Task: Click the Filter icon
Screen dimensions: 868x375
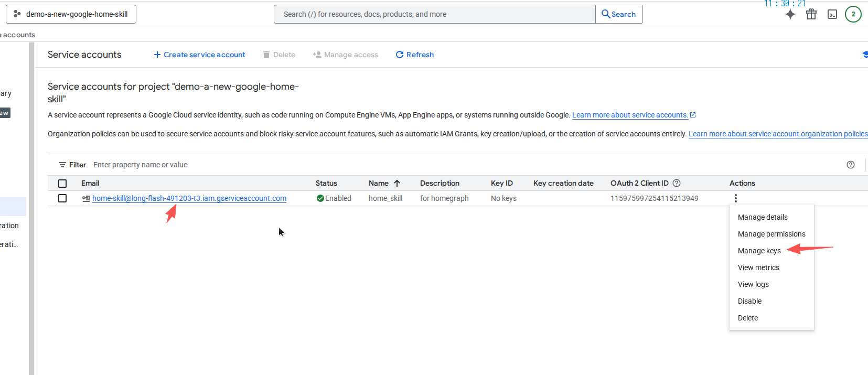Action: (62, 165)
